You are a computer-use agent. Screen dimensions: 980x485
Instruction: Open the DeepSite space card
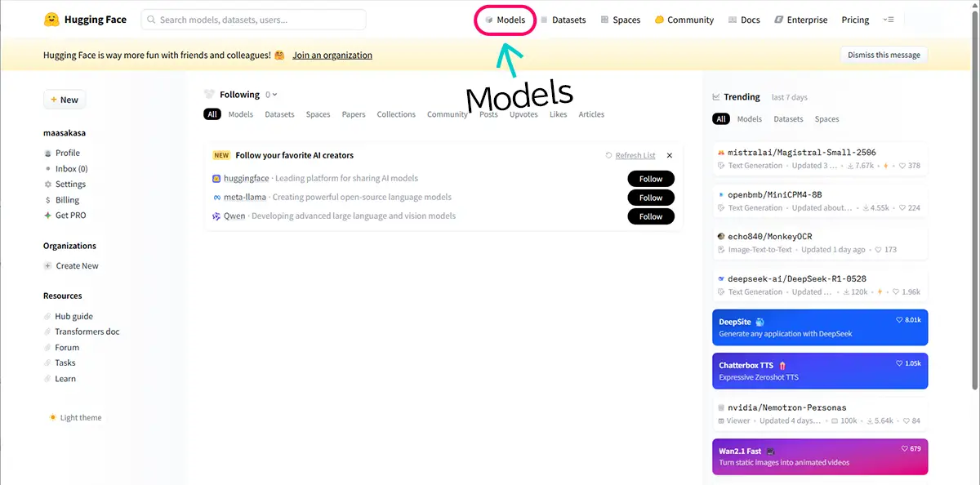[820, 327]
